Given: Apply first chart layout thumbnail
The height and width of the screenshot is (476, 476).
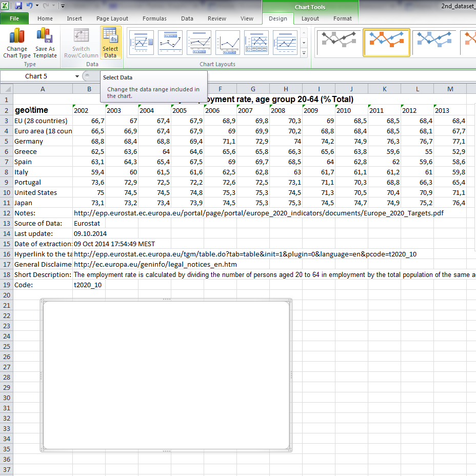Looking at the screenshot, I should pyautogui.click(x=142, y=43).
